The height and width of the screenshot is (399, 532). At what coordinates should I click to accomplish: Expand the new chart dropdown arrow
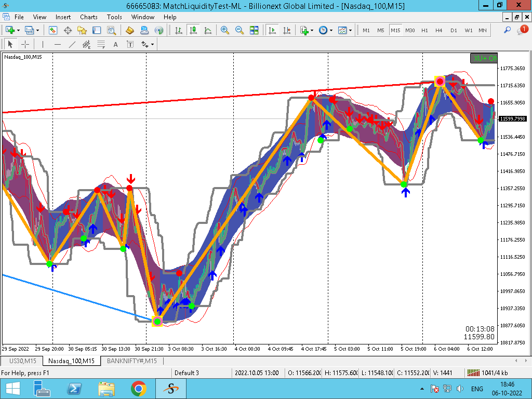coord(19,30)
